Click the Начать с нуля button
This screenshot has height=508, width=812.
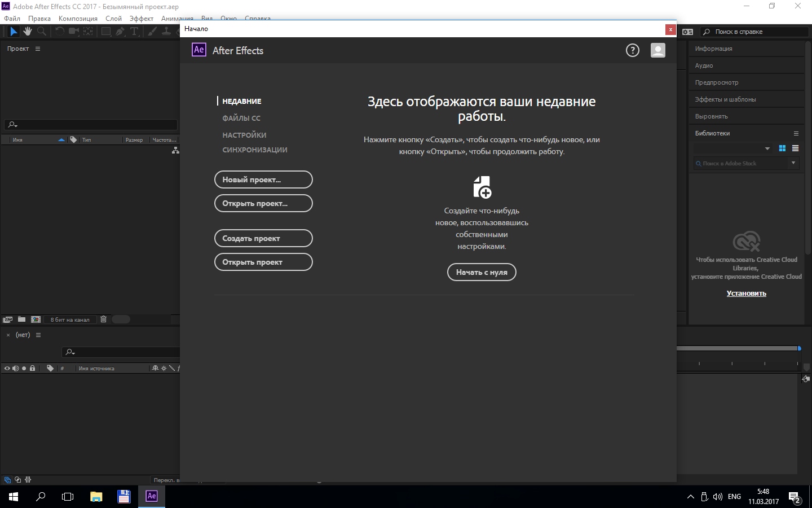point(482,272)
